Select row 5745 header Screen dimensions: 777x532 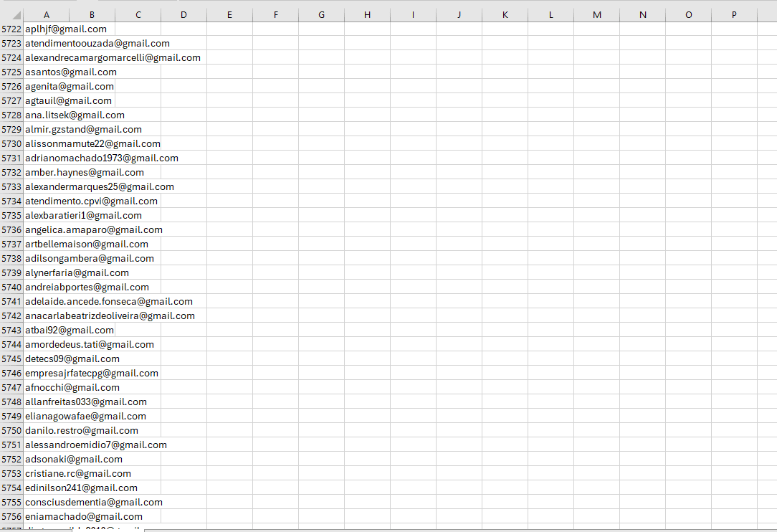pyautogui.click(x=11, y=359)
